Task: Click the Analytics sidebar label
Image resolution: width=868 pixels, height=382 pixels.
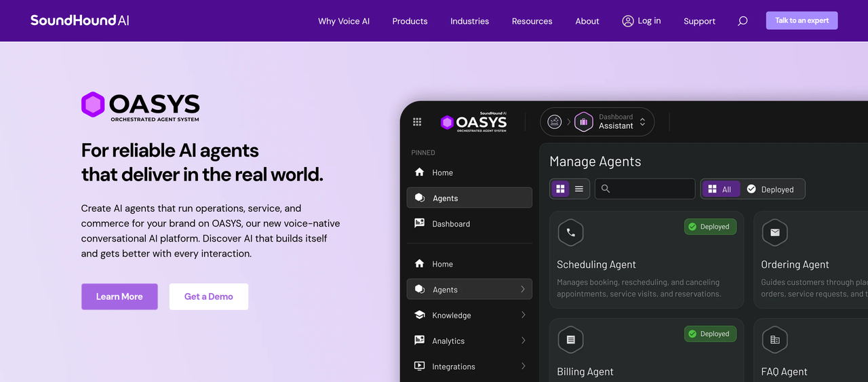Action: pyautogui.click(x=448, y=341)
